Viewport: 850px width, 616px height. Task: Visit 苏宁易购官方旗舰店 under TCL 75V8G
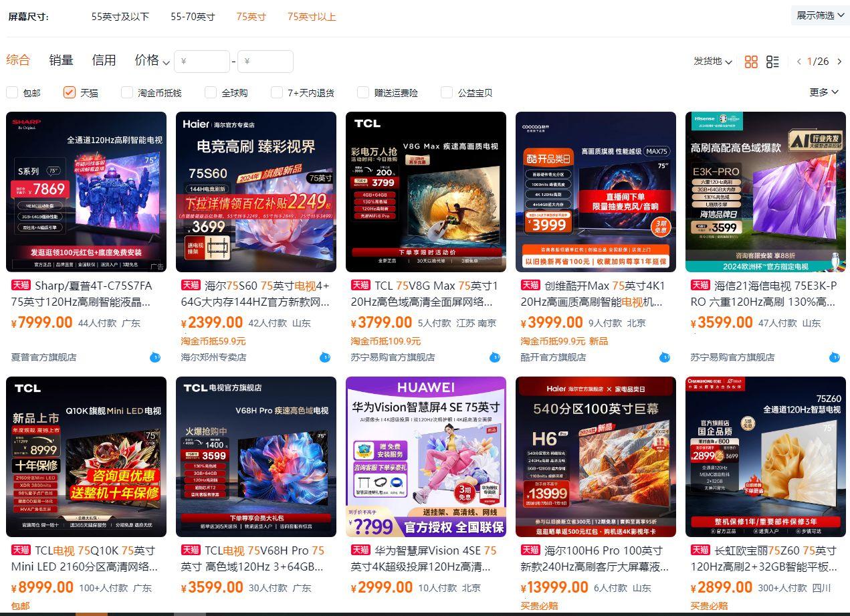pos(393,357)
